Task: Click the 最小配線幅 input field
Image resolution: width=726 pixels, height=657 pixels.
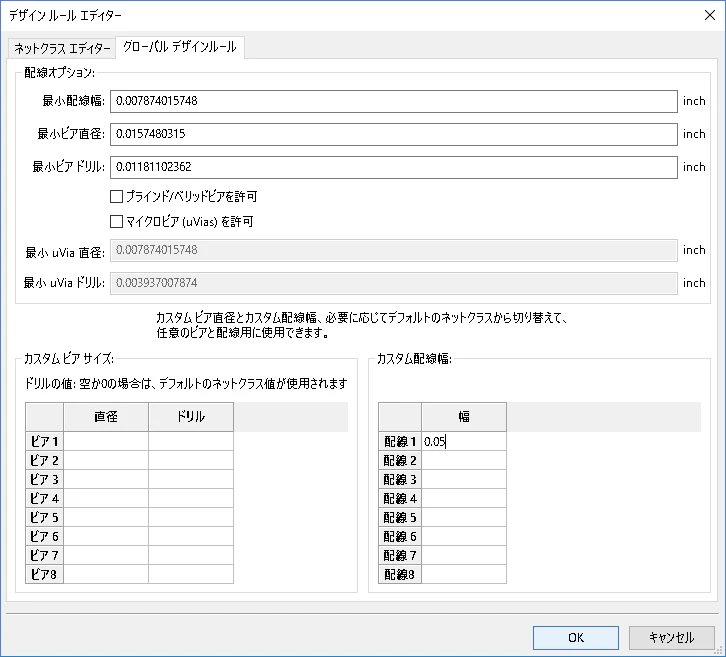Action: click(394, 101)
